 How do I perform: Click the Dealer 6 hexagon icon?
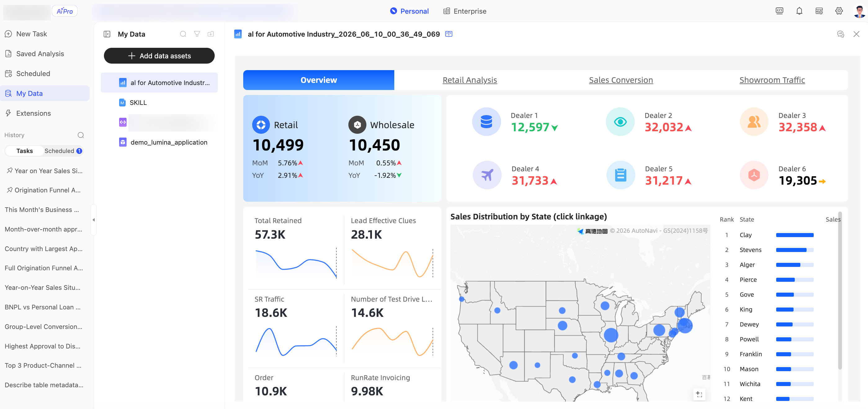pos(754,175)
